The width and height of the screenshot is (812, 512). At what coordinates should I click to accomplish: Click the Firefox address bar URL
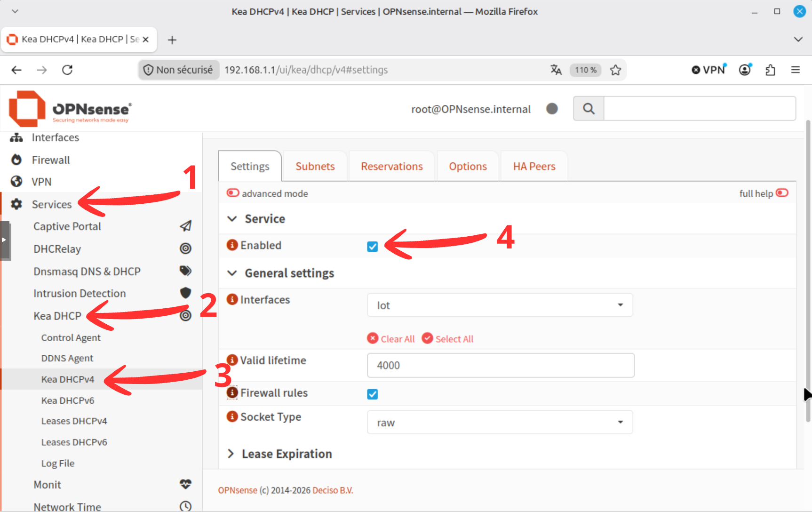click(306, 70)
